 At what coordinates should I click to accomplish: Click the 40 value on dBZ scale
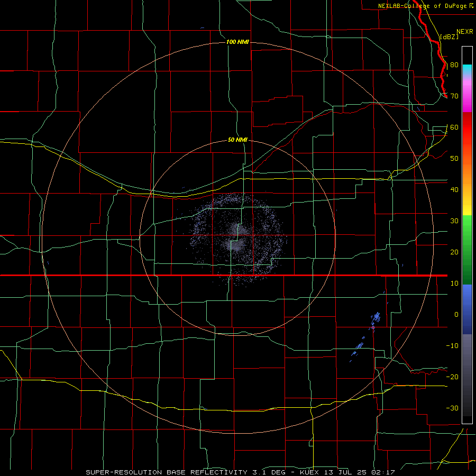(454, 190)
